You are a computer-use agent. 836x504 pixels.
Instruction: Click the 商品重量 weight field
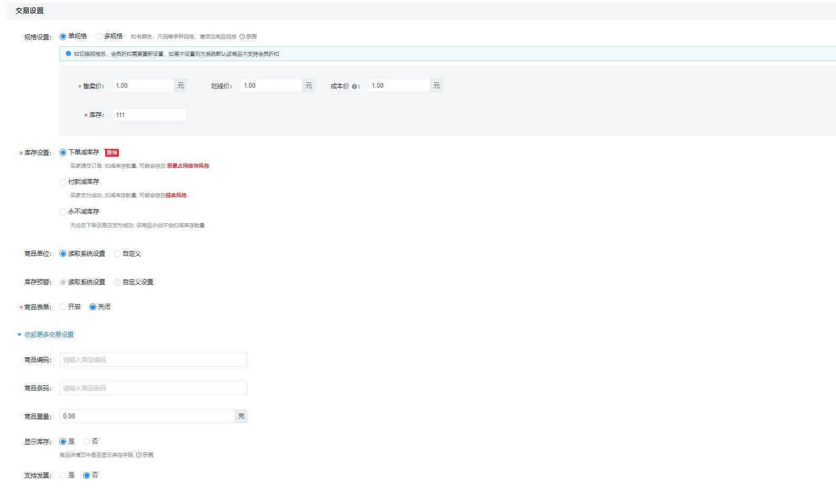147,416
